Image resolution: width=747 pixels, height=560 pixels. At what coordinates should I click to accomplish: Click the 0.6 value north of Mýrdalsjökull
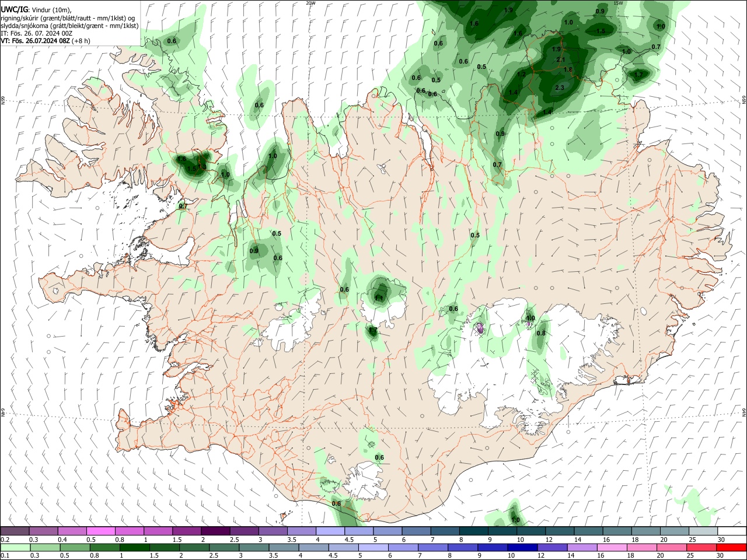click(x=379, y=457)
